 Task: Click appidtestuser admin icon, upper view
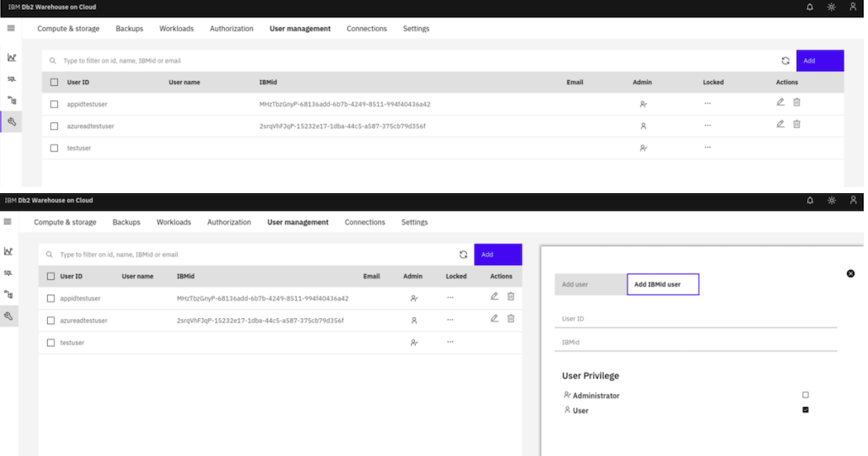643,104
